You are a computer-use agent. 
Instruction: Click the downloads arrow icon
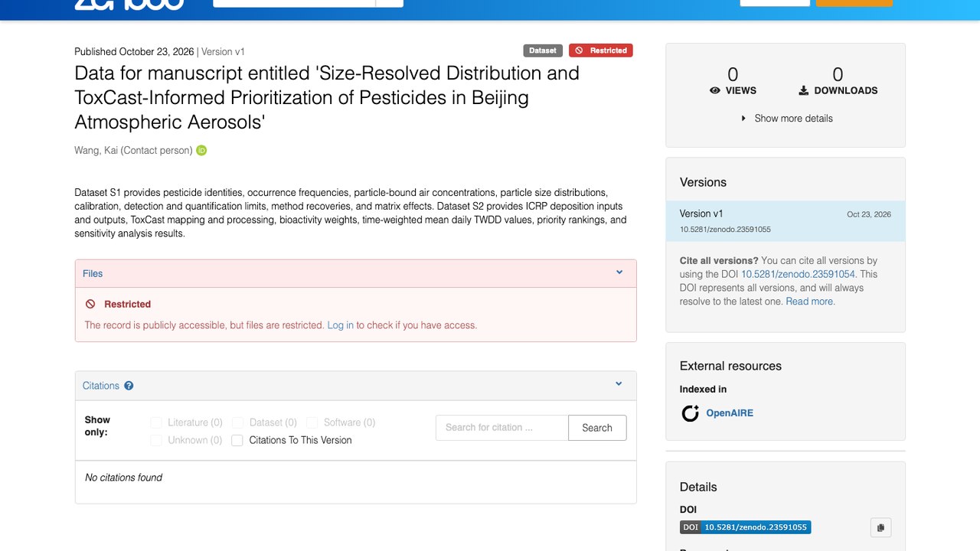pyautogui.click(x=804, y=90)
